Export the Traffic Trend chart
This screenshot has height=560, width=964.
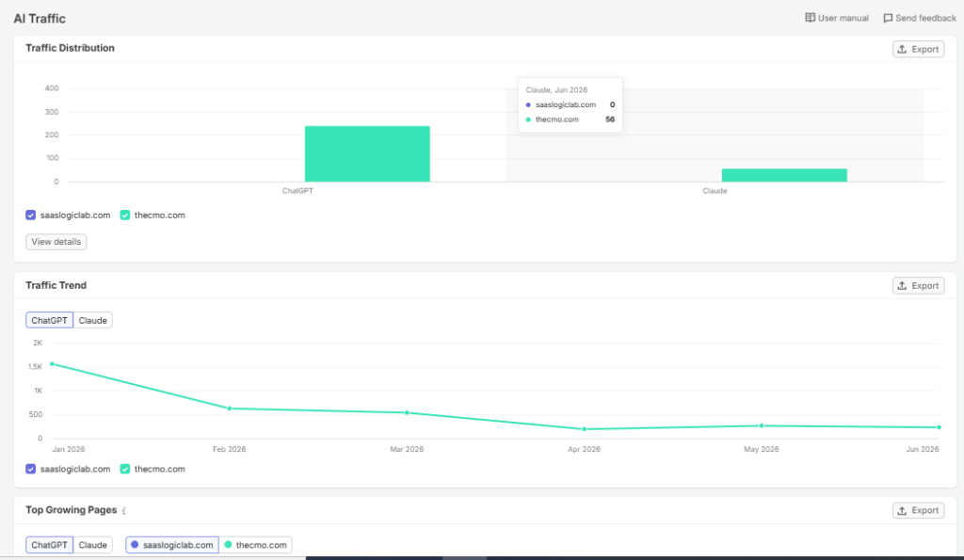tap(919, 286)
